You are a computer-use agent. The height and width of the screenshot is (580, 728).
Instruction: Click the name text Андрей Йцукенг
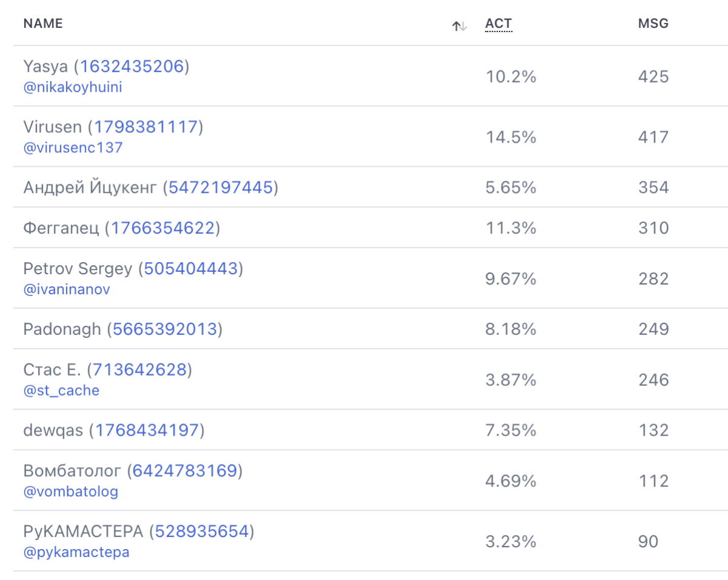click(90, 187)
